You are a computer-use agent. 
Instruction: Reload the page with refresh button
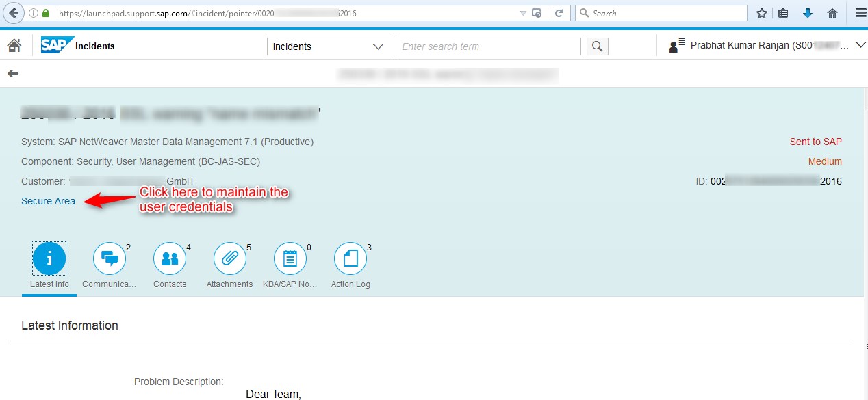click(x=559, y=13)
